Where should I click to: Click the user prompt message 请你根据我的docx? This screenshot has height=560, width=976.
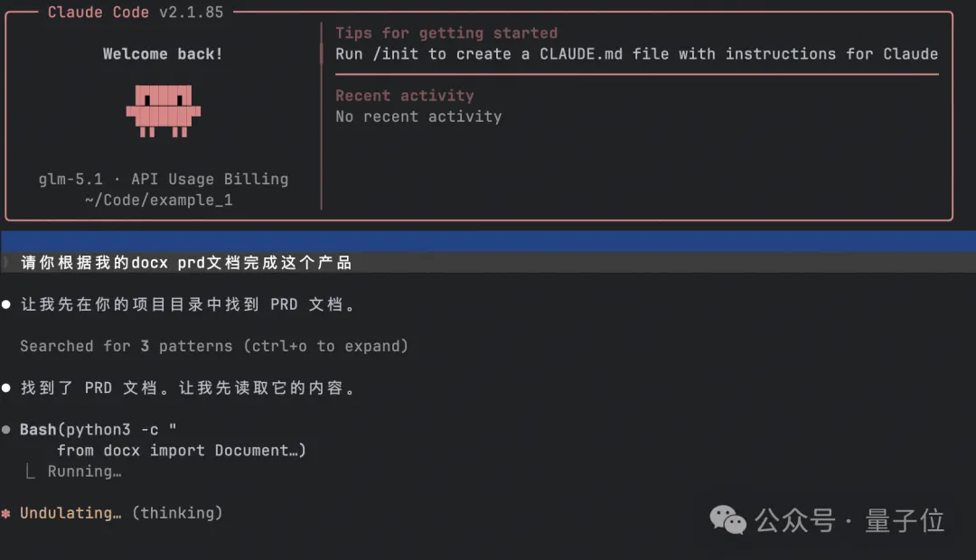click(185, 263)
